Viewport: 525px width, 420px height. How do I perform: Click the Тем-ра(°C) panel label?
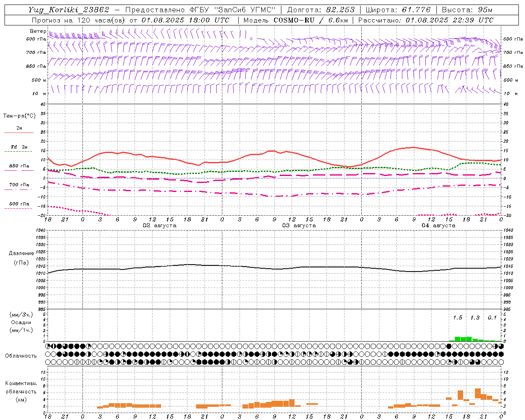pos(19,116)
